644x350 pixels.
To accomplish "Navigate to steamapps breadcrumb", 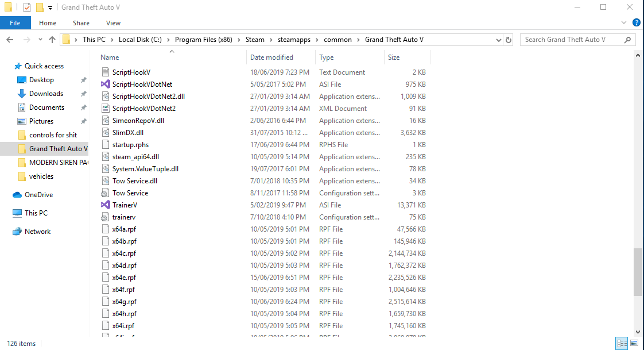I will tap(294, 40).
